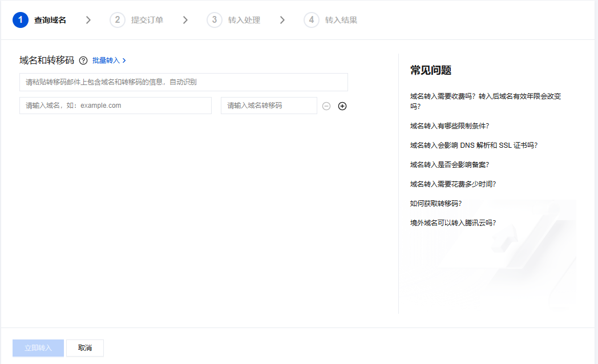Open FAQ 域名转入需要花费多少时间
This screenshot has width=598, height=364.
[x=452, y=184]
